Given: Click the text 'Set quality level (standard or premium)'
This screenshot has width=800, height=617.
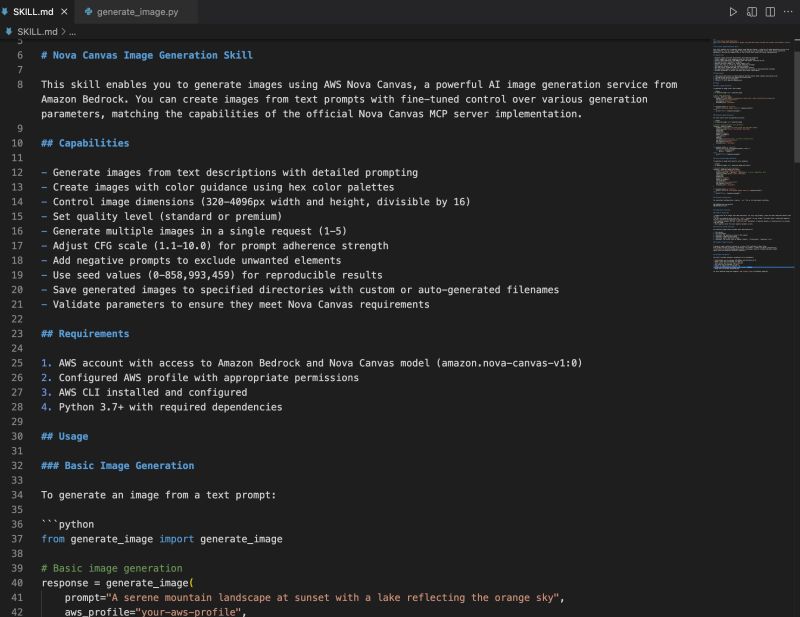Looking at the screenshot, I should click(x=167, y=216).
